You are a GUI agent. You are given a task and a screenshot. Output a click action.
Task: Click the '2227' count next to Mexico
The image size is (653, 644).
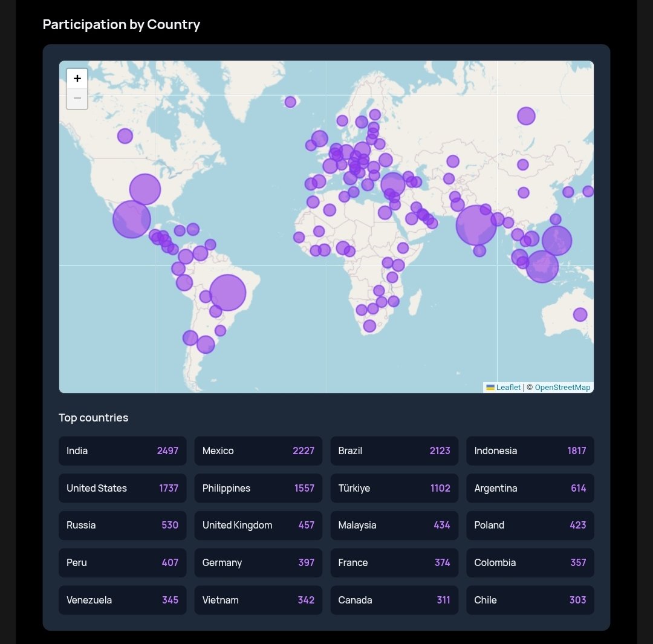[304, 450]
